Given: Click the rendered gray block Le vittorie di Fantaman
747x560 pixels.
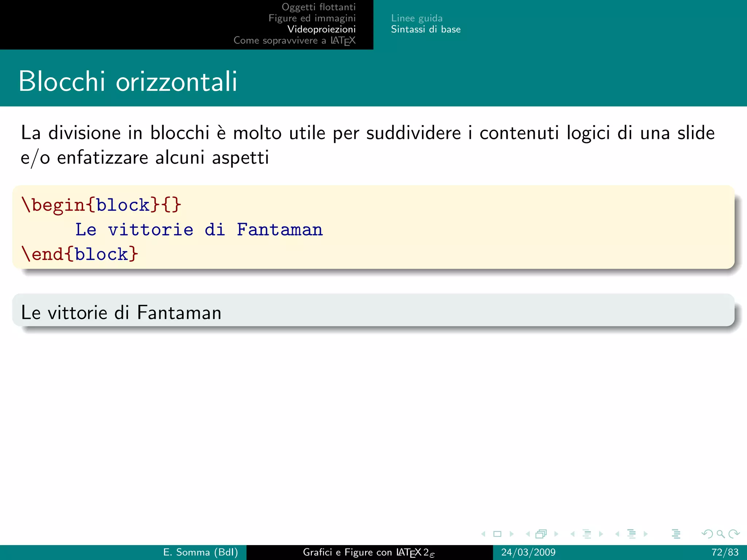Looking at the screenshot, I should (373, 310).
